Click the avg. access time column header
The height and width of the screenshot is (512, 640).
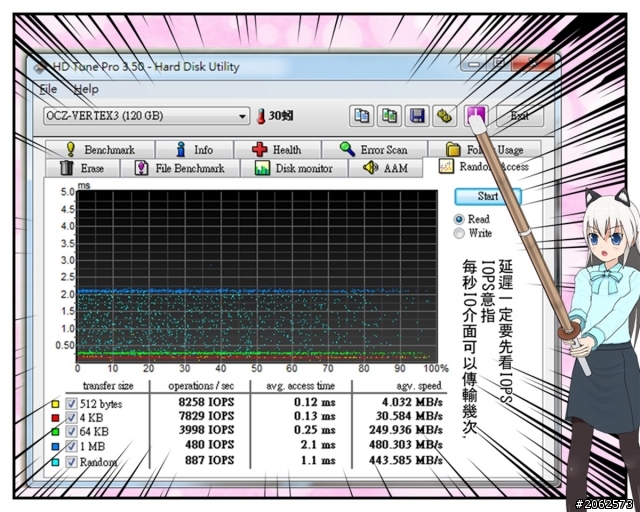300,386
